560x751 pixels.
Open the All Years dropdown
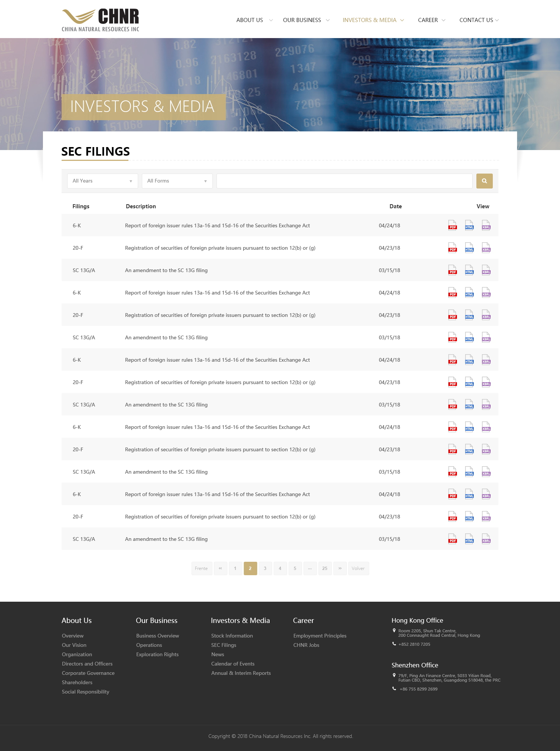click(102, 181)
